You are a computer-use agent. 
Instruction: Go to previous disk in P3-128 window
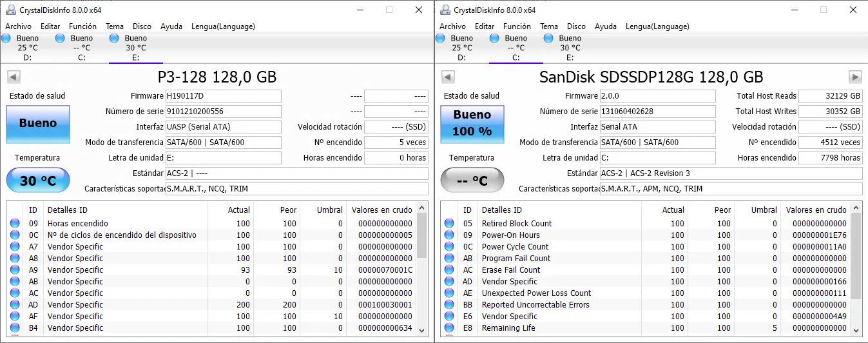pyautogui.click(x=13, y=77)
